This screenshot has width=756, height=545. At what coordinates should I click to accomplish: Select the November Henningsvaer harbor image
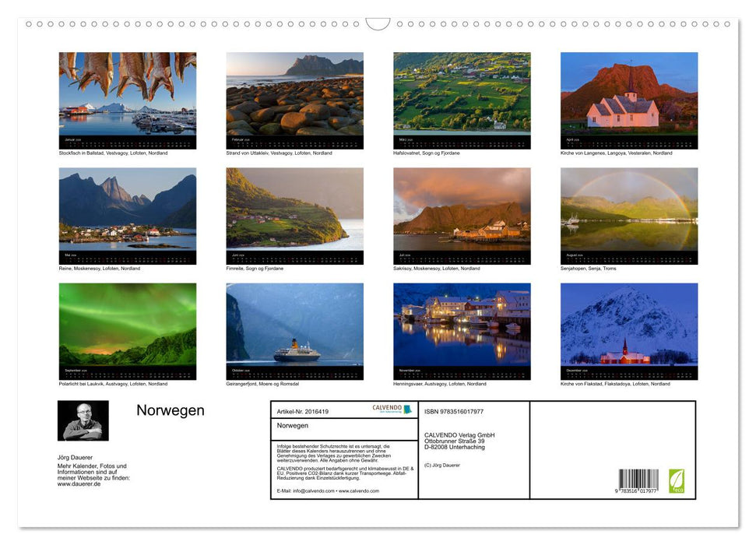[x=462, y=330]
